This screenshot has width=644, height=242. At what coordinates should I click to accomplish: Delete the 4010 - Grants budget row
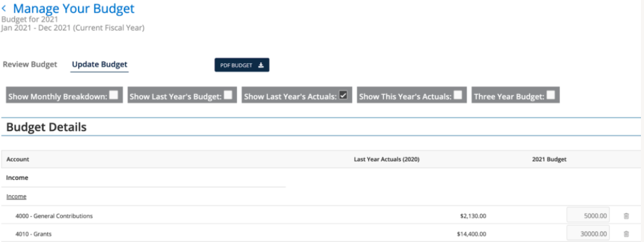(626, 234)
